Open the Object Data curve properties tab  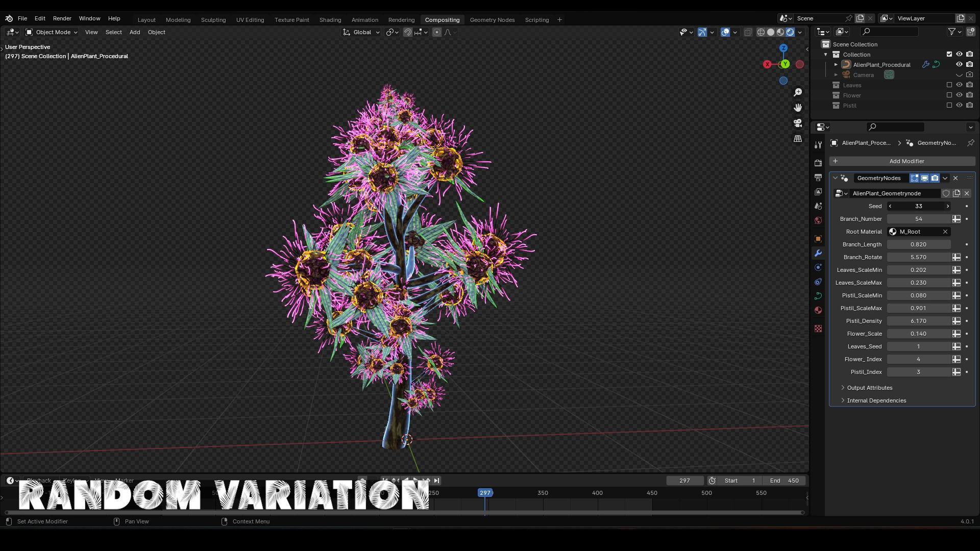[818, 296]
